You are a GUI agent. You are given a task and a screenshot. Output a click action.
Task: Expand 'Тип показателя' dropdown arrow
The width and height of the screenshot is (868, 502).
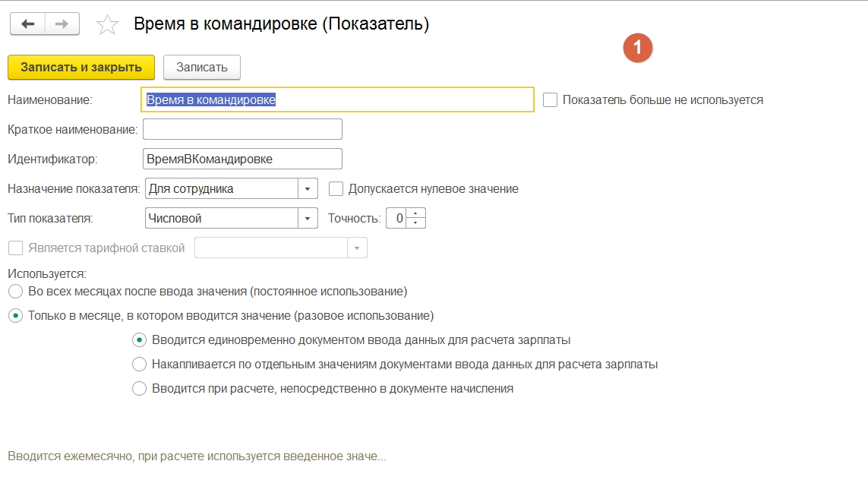click(308, 218)
